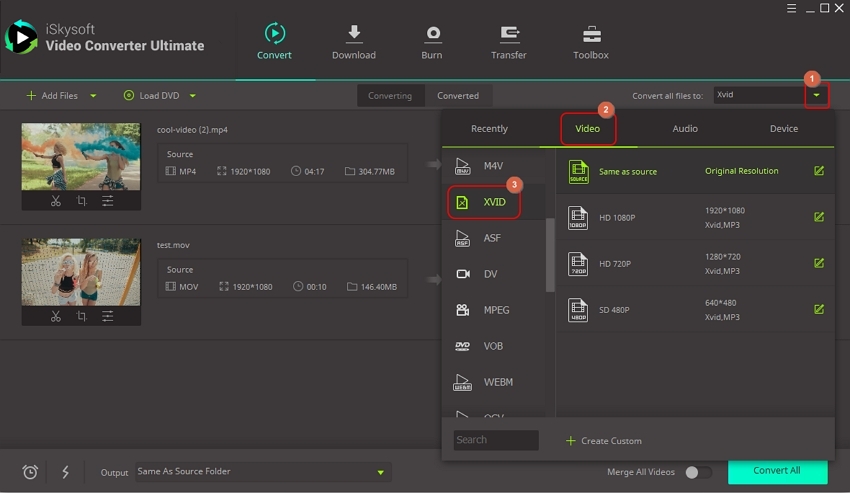Open the Download section icon
This screenshot has height=493, width=850.
pos(354,35)
